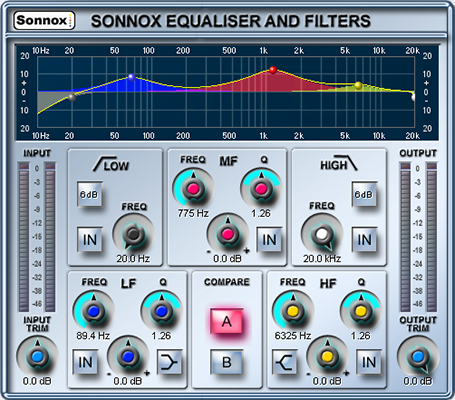Adjust the MF gain knob
Screen dimensions: 455x400
[x=228, y=234]
